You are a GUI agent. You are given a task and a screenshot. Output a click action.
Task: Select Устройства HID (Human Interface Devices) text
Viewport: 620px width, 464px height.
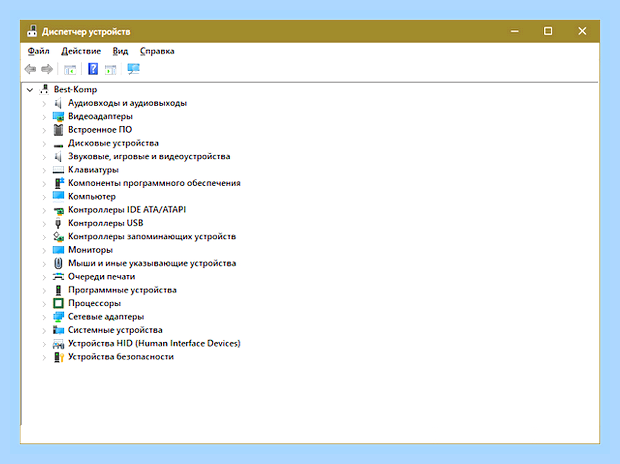click(154, 343)
